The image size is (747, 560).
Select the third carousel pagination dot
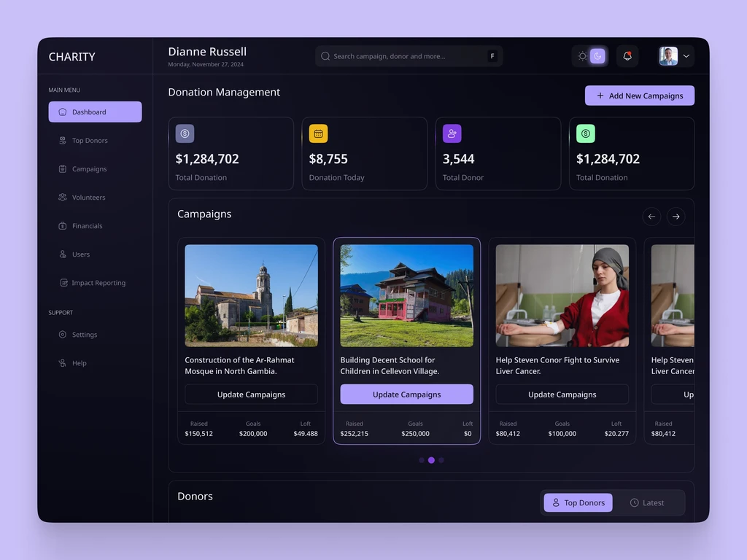pyautogui.click(x=441, y=461)
